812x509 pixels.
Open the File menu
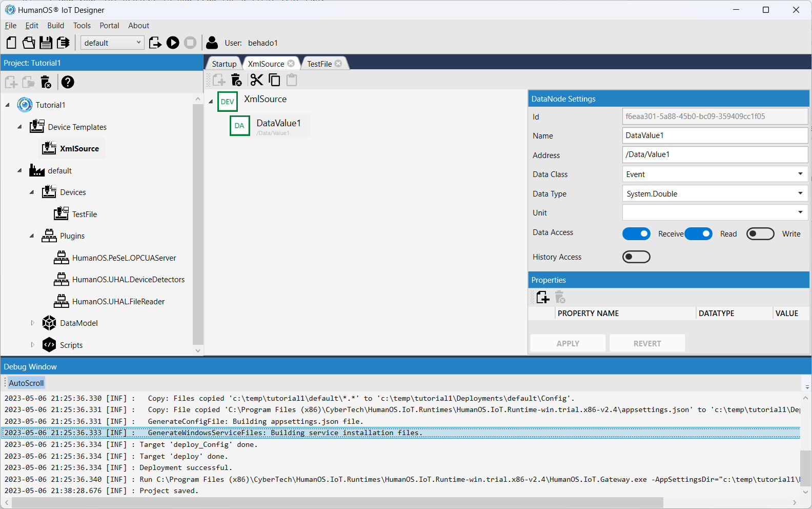11,26
